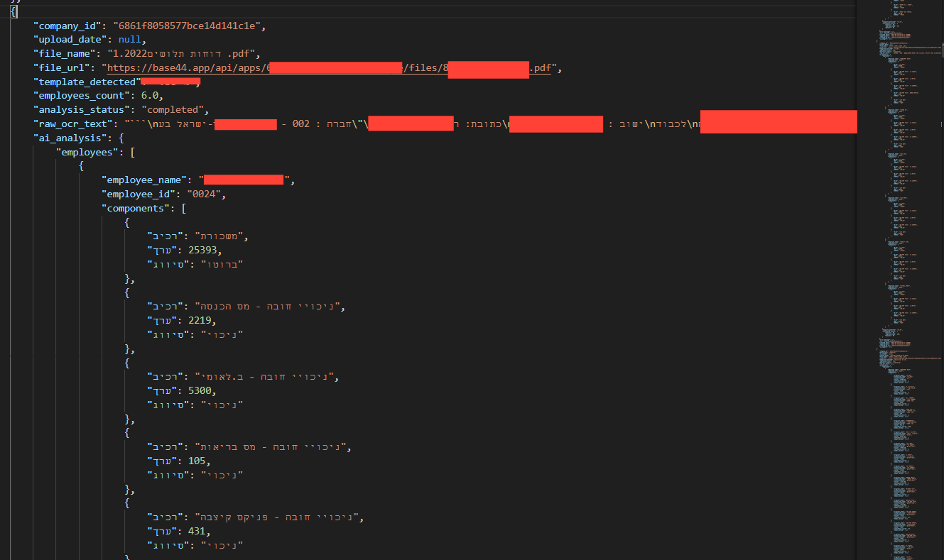Click the "employees" array key
This screenshot has width=944, height=560.
pos(87,152)
